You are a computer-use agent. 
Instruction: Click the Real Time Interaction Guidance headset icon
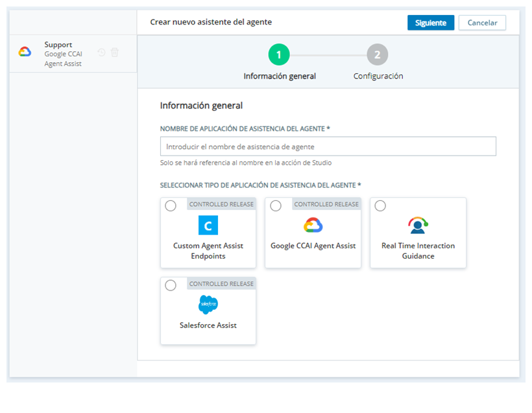[x=418, y=225]
